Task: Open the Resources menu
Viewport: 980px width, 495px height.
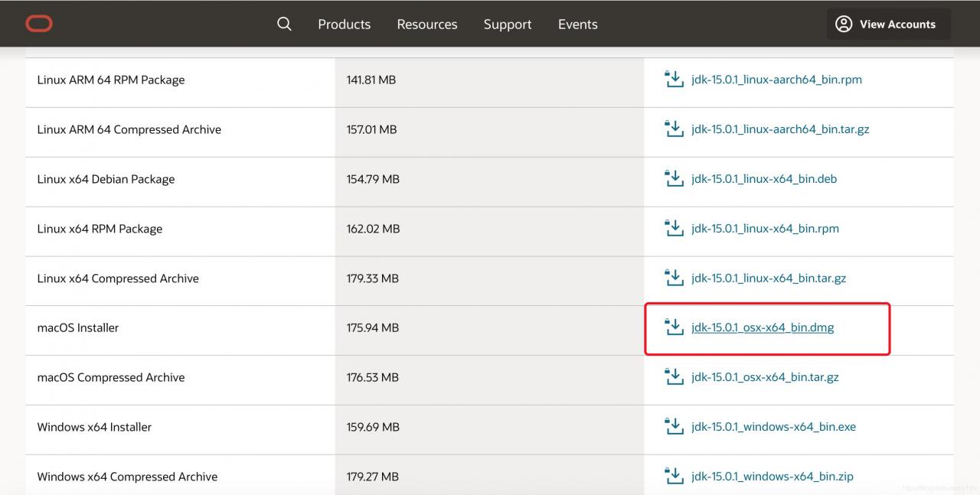Action: [426, 24]
